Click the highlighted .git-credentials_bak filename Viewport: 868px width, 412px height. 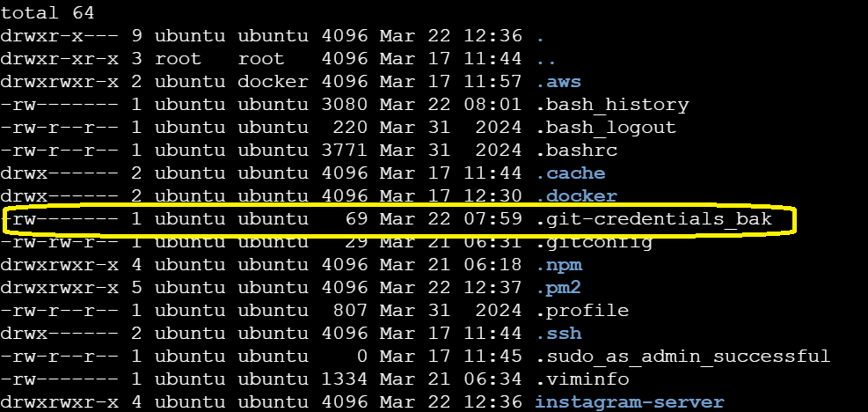pos(653,218)
